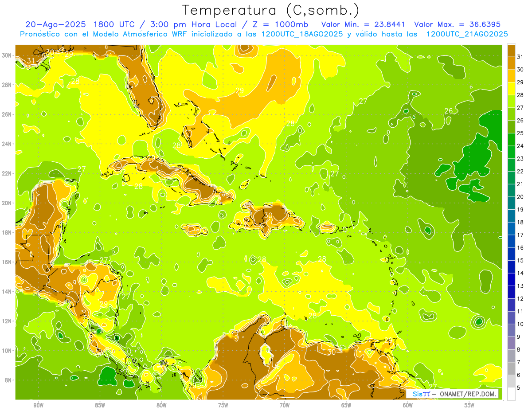The image size is (532, 411).
Task: Click the "1200UTC_18AGO2025" initialization time
Action: [x=302, y=34]
